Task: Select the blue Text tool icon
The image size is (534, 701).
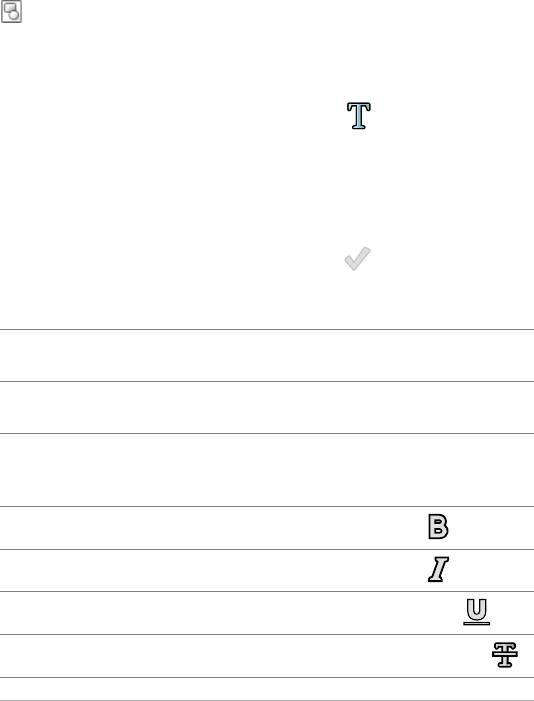Action: 359,116
